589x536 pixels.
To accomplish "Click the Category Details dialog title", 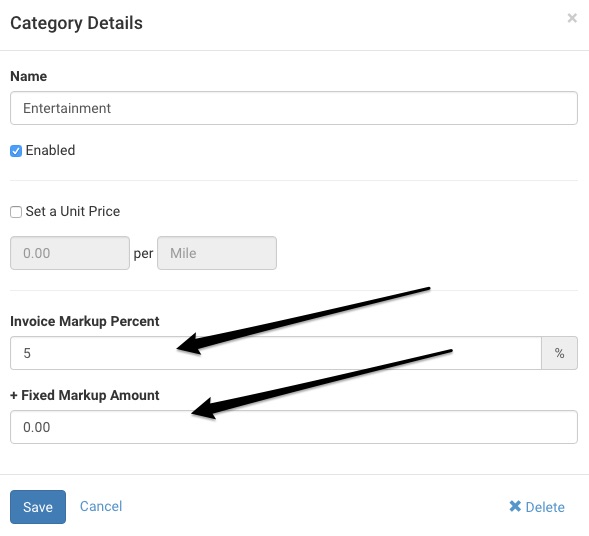I will pyautogui.click(x=77, y=23).
